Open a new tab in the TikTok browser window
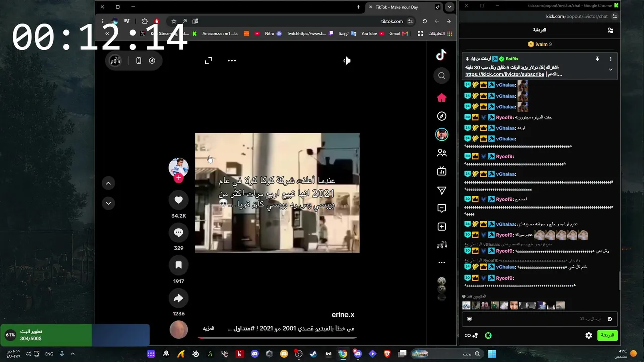The width and height of the screenshot is (644, 362). tap(358, 7)
